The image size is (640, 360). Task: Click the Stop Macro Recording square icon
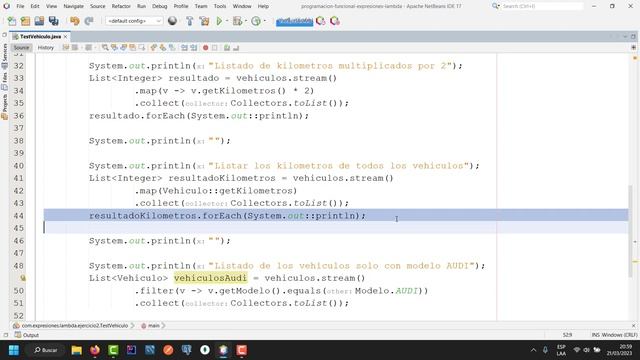click(215, 48)
